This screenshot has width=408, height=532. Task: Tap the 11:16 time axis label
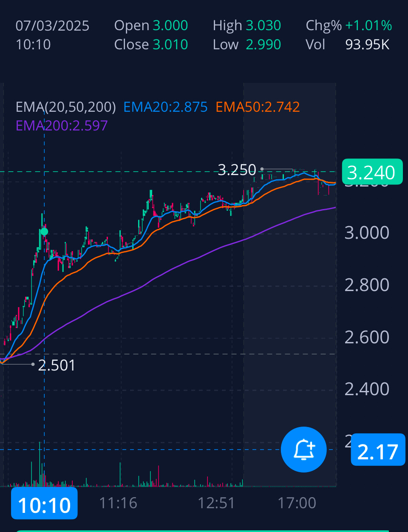click(x=118, y=503)
